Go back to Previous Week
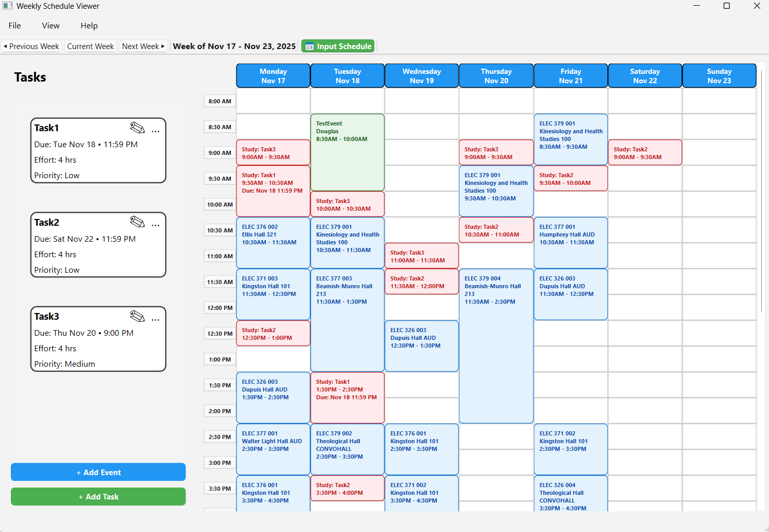 (31, 46)
